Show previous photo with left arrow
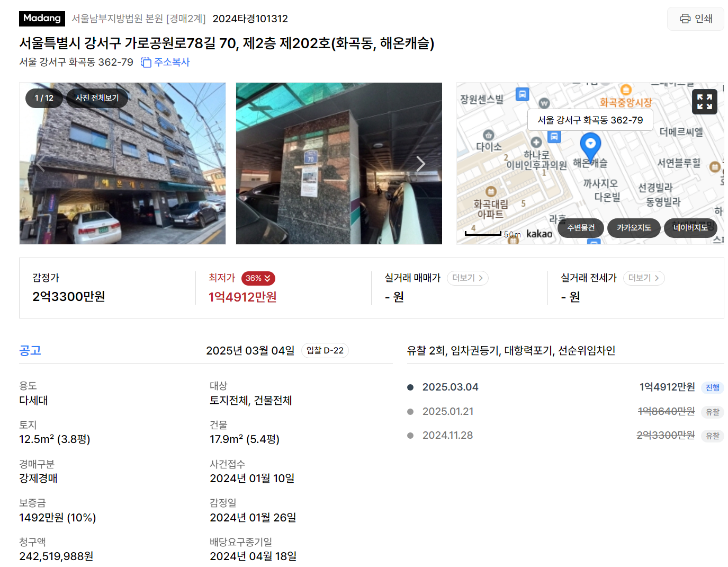The height and width of the screenshot is (567, 728). click(x=40, y=164)
